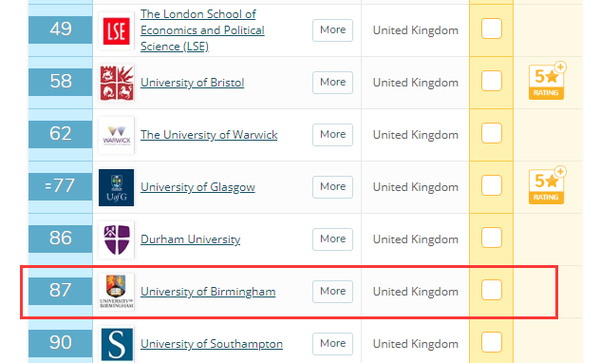Open the University of Birmingham crest logo

[x=116, y=292]
